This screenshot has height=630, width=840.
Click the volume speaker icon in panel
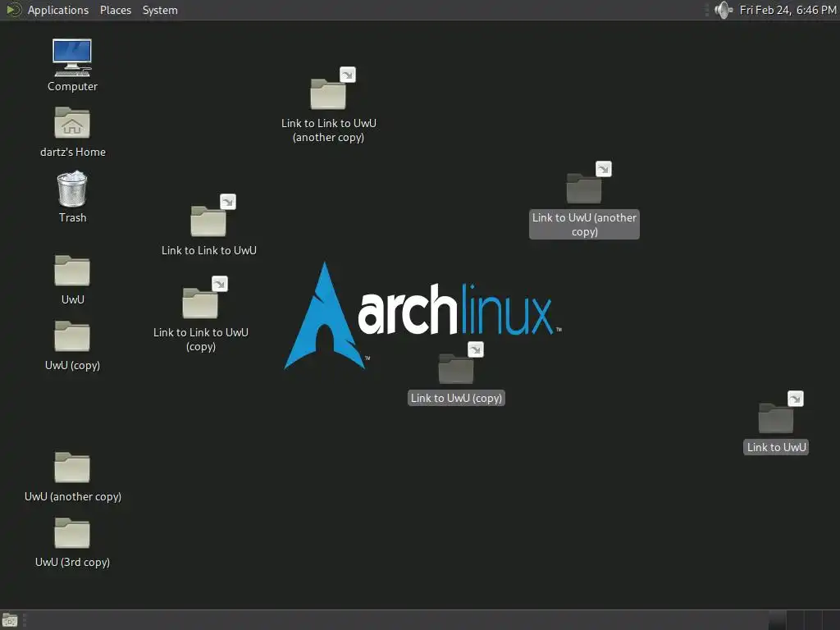coord(724,10)
